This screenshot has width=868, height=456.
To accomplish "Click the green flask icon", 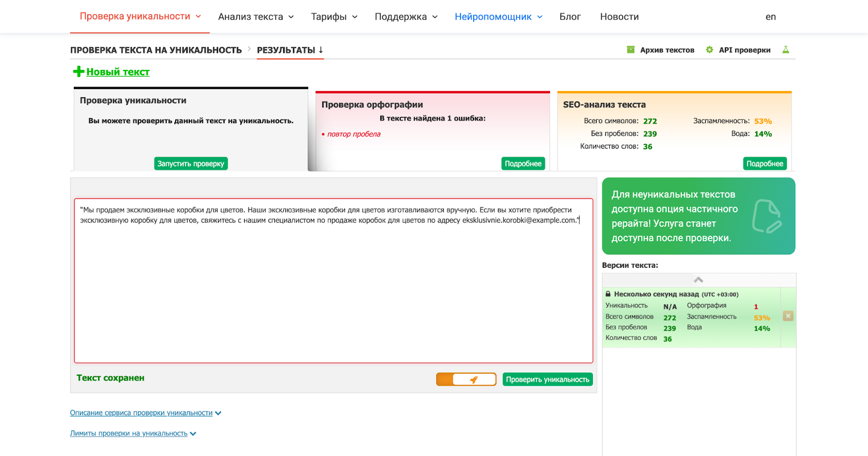I will tap(785, 50).
